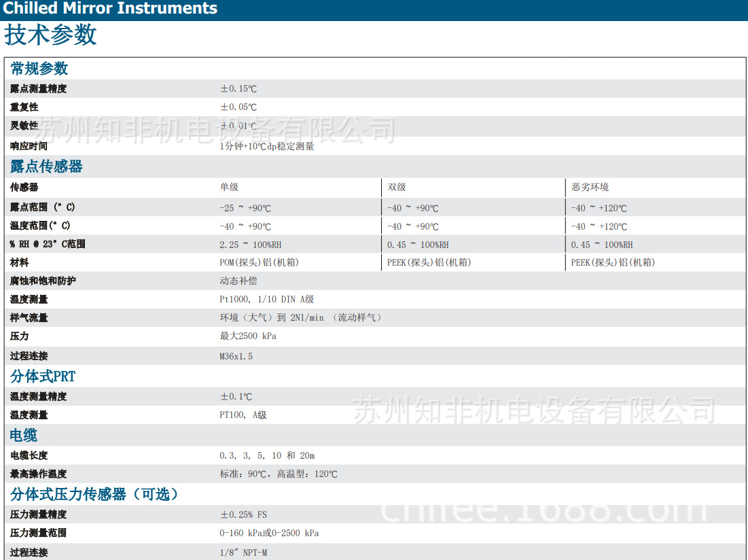
Task: Select the 双级 dew point range -40 ~ +90℃
Action: click(x=412, y=208)
